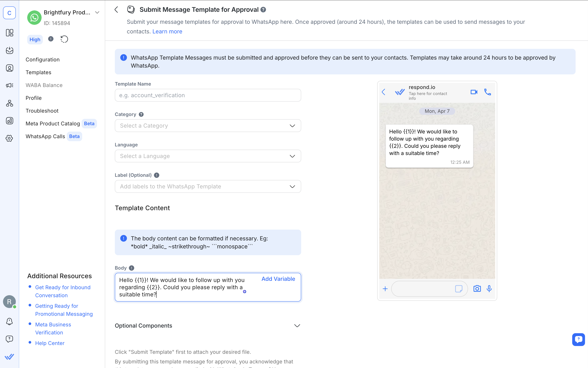
Task: Click the back chevron in phone preview
Action: (x=384, y=92)
